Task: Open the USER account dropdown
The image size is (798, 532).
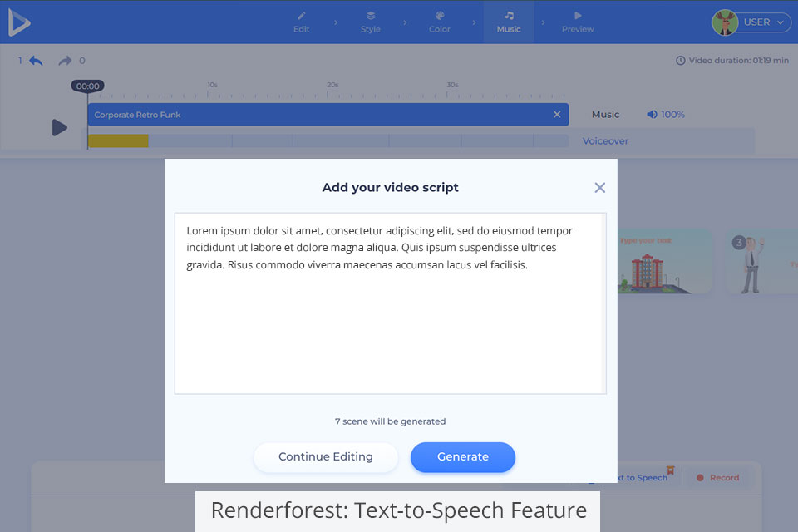Action: coord(764,22)
